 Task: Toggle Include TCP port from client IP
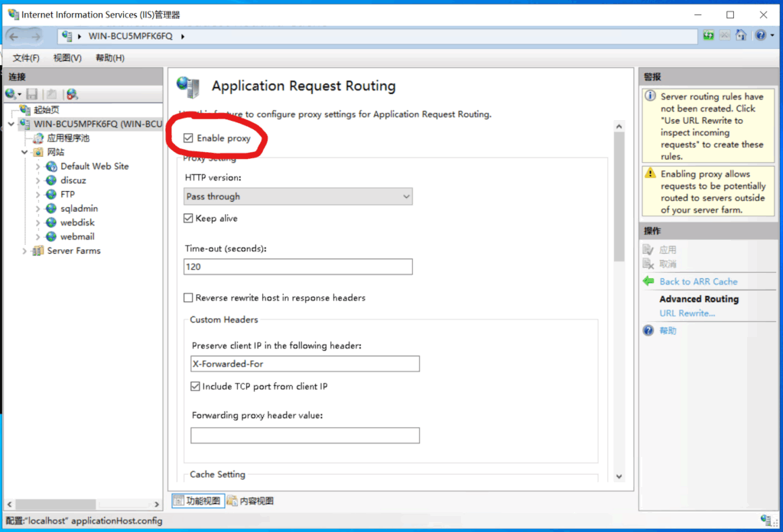(195, 386)
